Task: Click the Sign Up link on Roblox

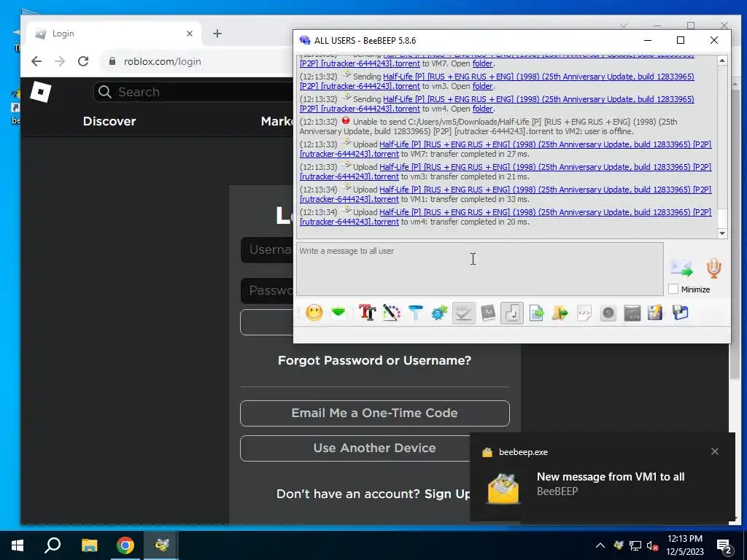Action: tap(447, 494)
